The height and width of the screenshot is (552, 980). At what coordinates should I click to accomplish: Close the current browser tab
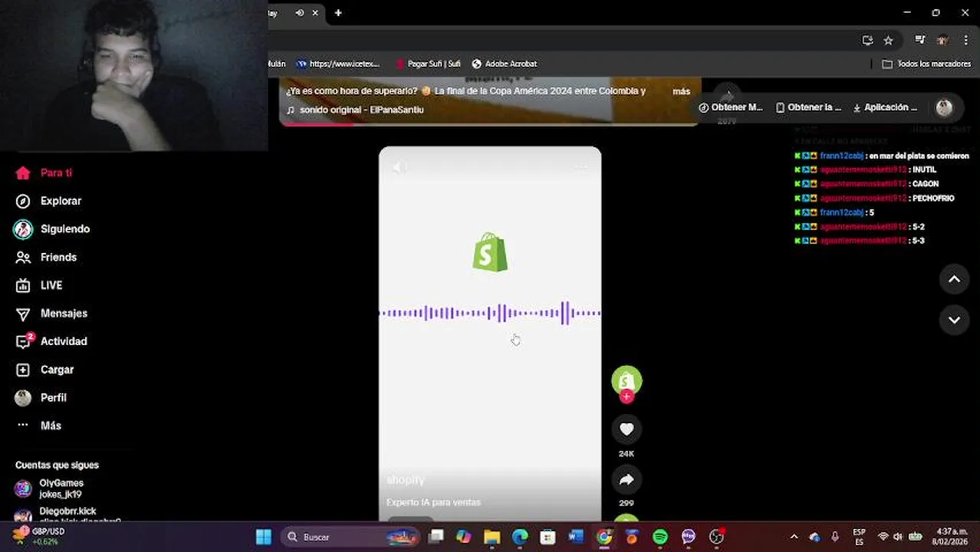pyautogui.click(x=314, y=12)
